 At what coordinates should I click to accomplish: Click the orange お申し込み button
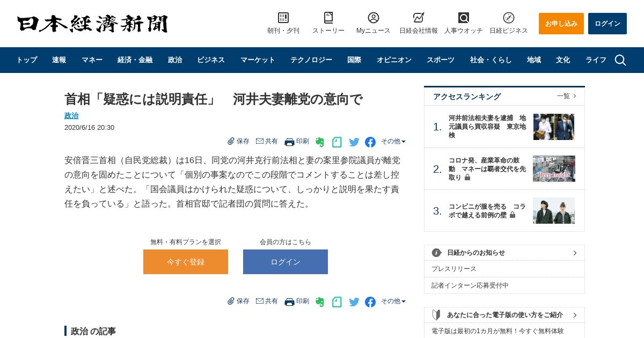(x=561, y=24)
